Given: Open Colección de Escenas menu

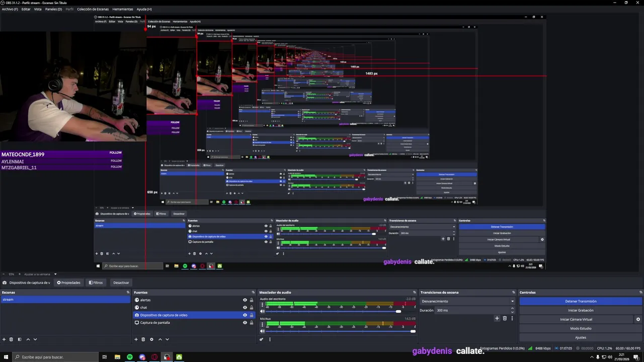Looking at the screenshot, I should [93, 9].
